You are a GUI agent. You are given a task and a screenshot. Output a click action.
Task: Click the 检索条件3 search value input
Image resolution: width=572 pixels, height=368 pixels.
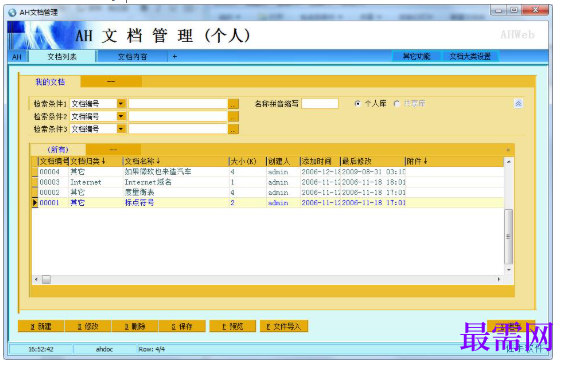point(178,129)
